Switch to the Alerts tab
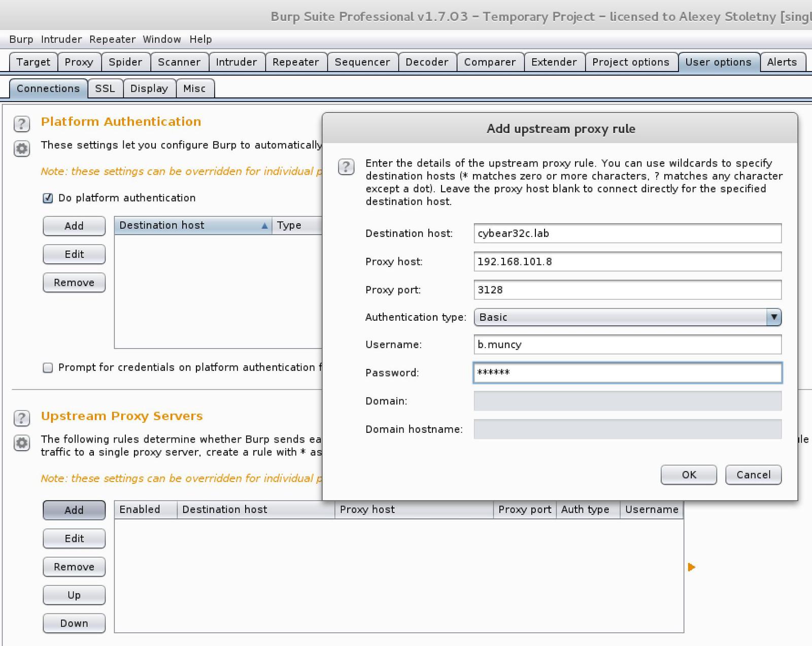Viewport: 812px width, 646px height. point(782,62)
